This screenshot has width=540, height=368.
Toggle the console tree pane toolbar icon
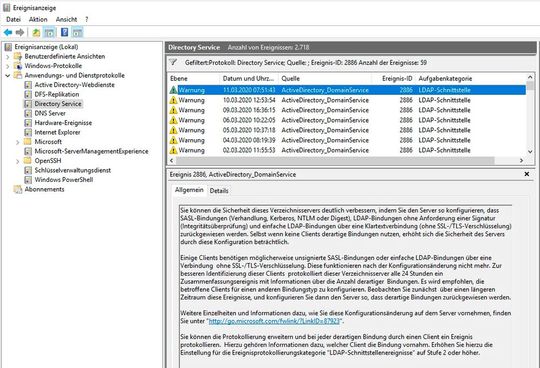49,32
